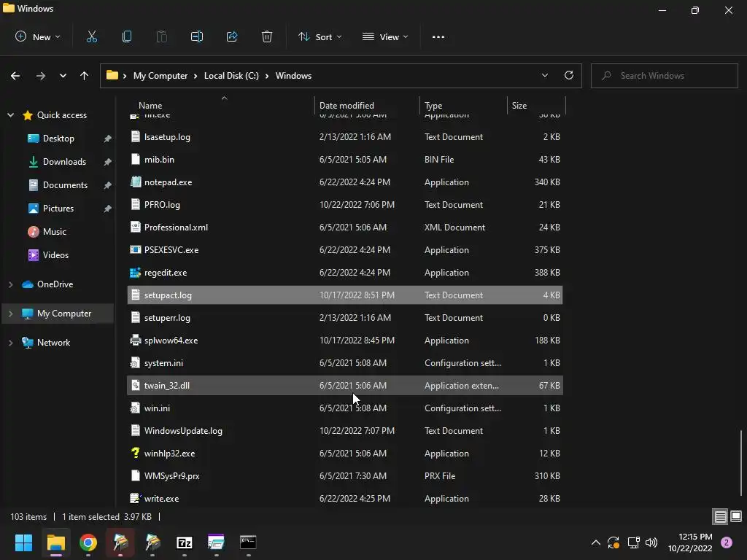Open the Sort dropdown menu
747x560 pixels.
(x=320, y=36)
